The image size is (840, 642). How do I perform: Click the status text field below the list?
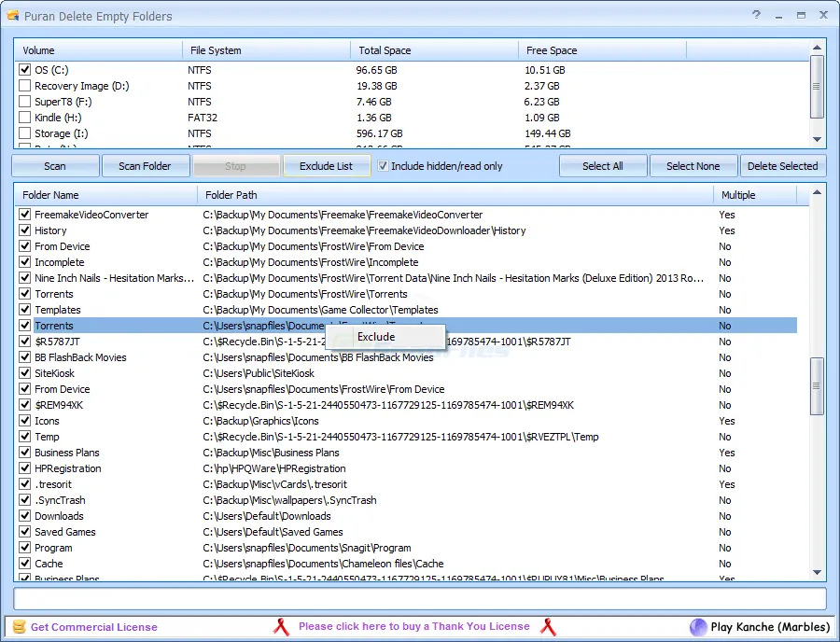tap(419, 599)
